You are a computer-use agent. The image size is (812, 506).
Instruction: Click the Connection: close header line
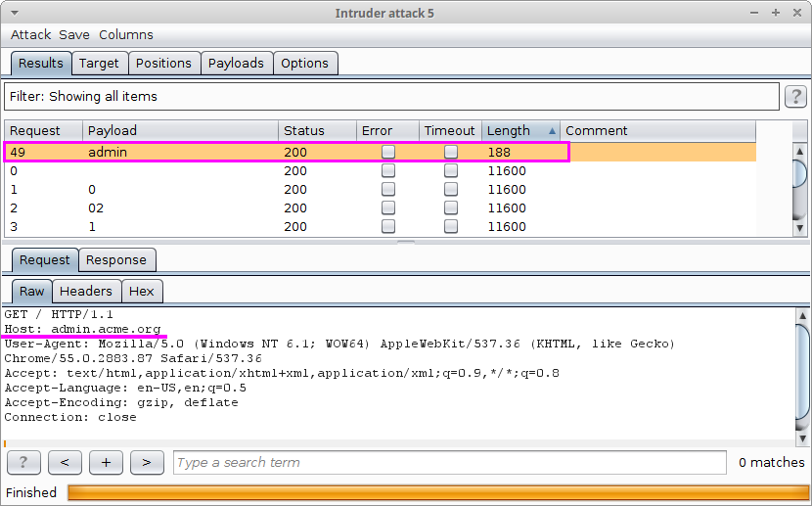click(x=70, y=418)
